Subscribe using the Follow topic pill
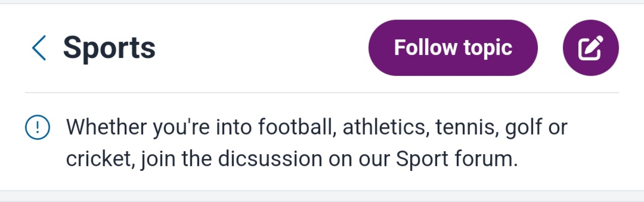Viewport: 644px width, 202px height. (x=453, y=48)
